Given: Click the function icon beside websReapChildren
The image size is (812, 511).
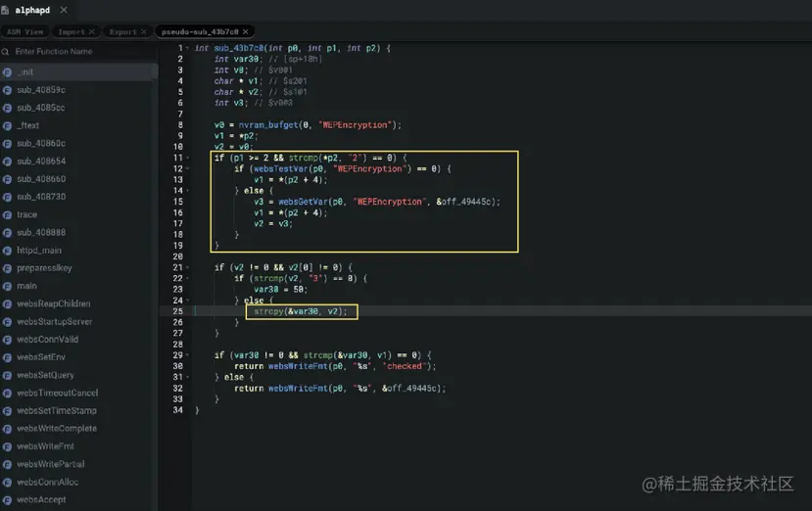Looking at the screenshot, I should (7, 304).
